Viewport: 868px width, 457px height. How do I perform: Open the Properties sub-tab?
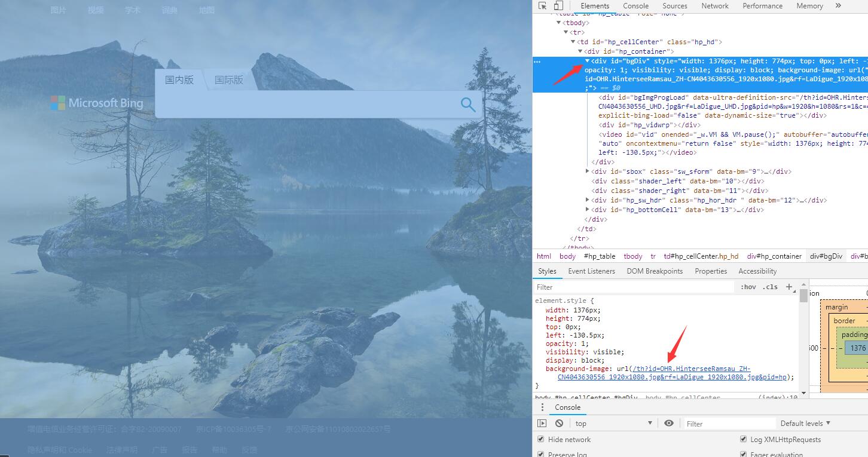click(x=711, y=271)
